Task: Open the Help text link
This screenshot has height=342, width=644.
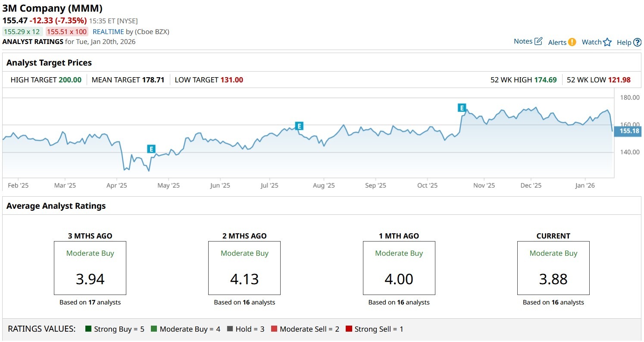Action: pos(624,42)
